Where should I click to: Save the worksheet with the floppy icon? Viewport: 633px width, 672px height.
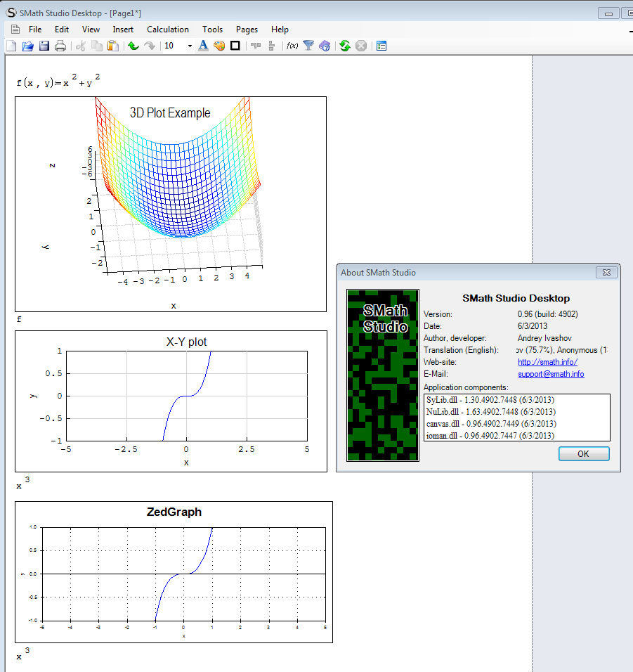[44, 46]
